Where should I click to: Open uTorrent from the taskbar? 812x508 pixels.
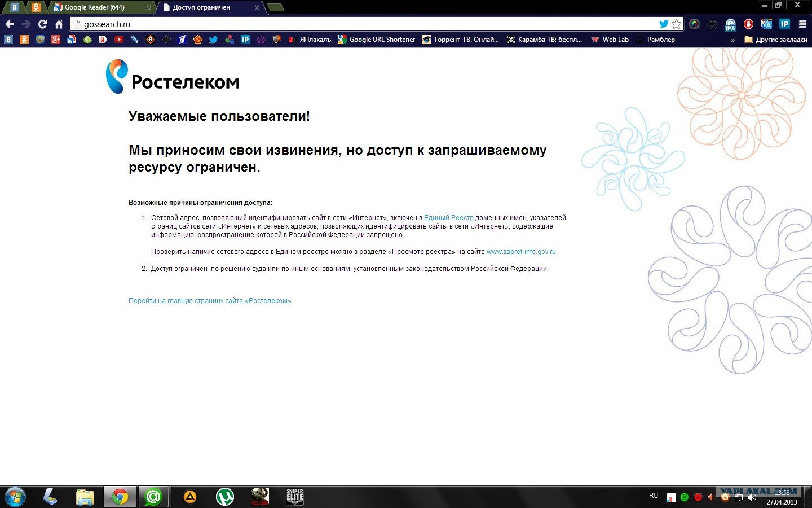224,497
